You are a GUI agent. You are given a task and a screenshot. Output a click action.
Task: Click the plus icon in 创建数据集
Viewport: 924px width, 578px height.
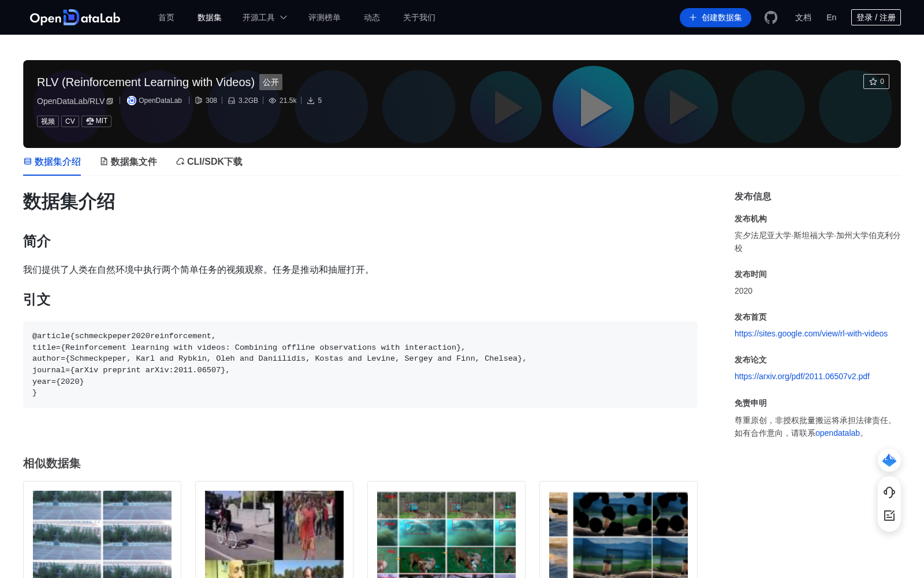pyautogui.click(x=693, y=17)
